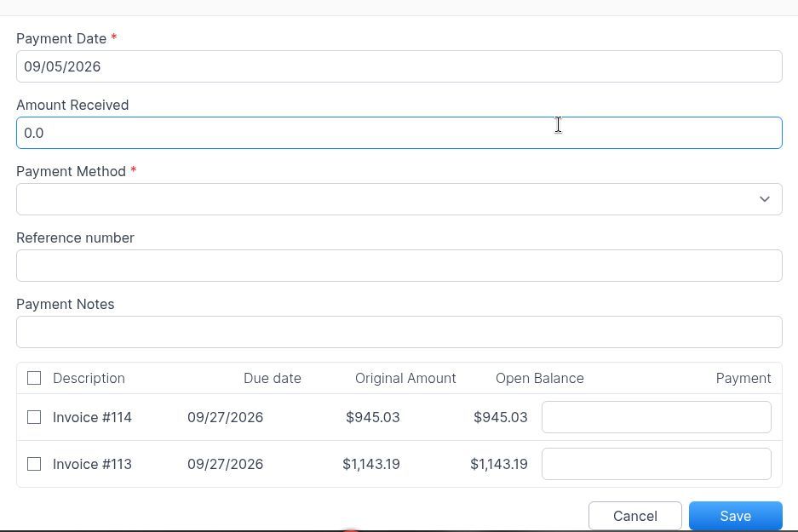Click the Payment Date field showing 09/05/2026
Image resolution: width=798 pixels, height=532 pixels.
coord(399,66)
